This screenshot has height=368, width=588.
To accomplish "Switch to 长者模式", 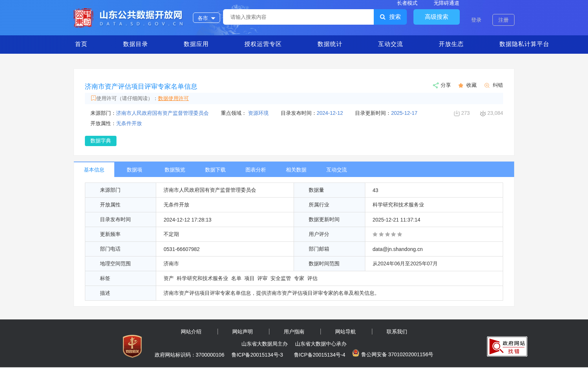I will coord(407,3).
